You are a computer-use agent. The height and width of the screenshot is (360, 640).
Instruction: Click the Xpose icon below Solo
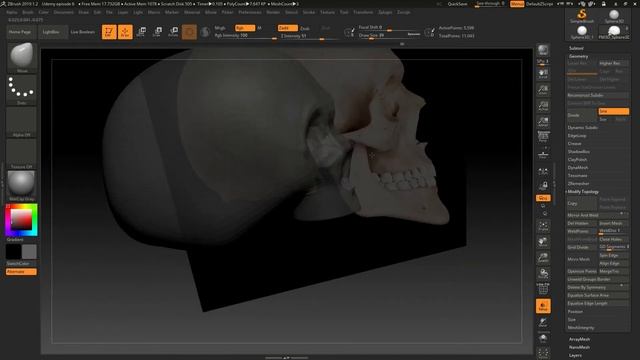(x=543, y=353)
